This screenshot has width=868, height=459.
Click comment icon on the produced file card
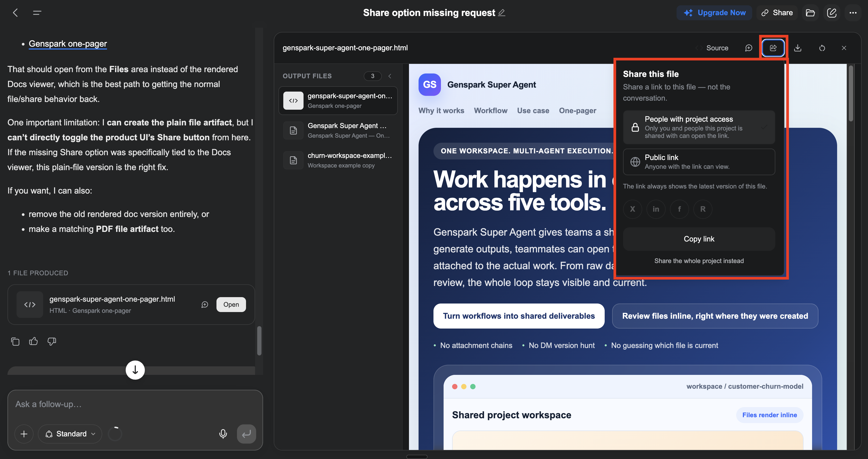[205, 305]
